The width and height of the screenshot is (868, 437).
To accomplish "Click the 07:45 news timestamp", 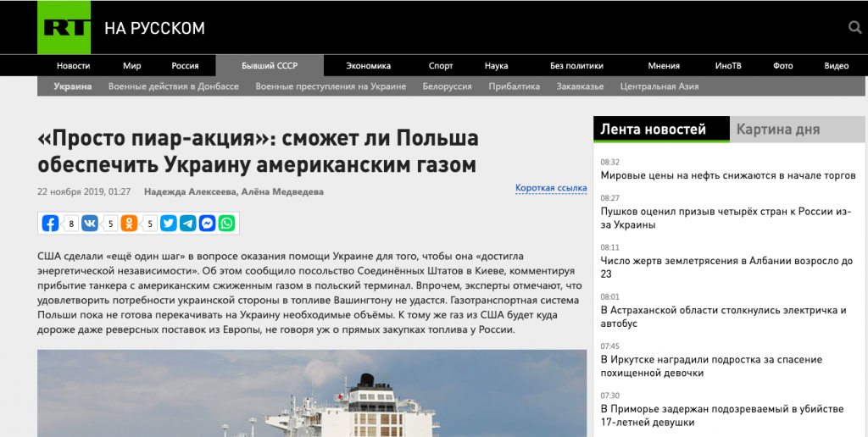I will point(609,346).
